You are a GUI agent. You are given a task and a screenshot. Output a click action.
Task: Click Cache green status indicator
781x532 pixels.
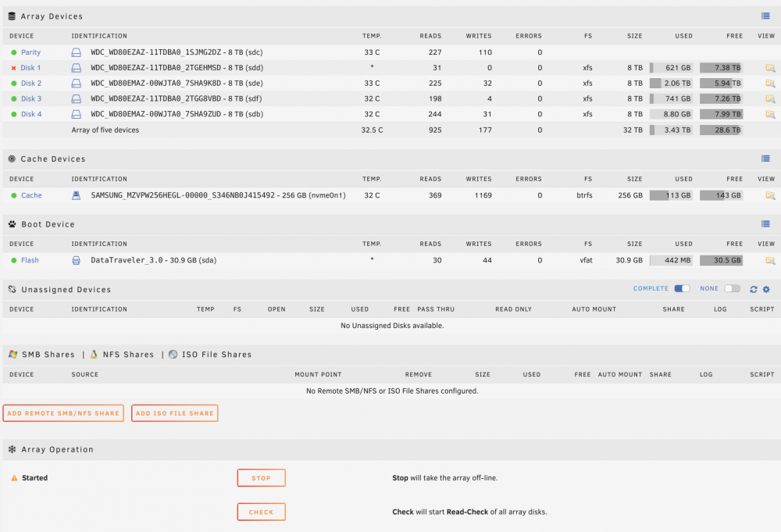tap(13, 195)
